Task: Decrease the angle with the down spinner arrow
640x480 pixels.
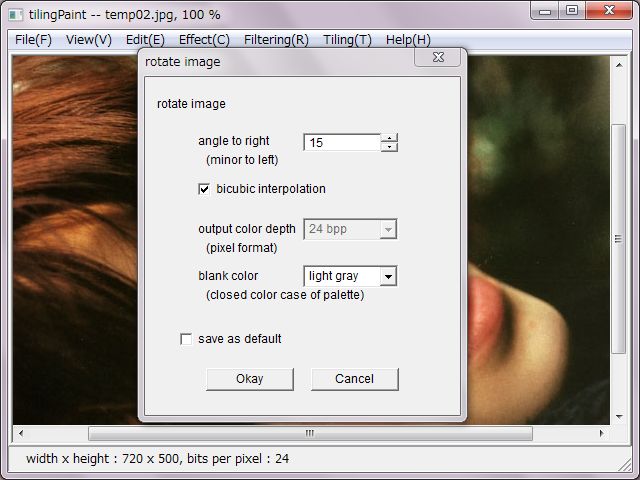Action: tap(389, 147)
